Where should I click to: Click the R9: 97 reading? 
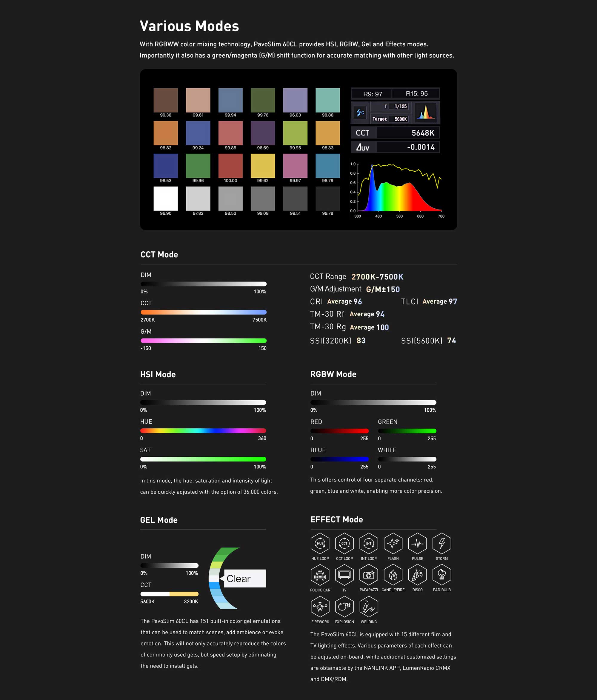click(x=373, y=94)
